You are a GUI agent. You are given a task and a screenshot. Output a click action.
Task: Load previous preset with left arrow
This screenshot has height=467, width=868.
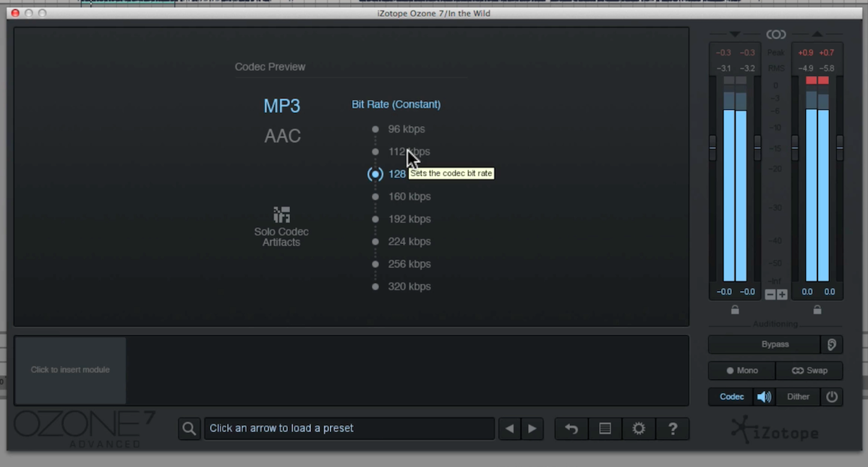pos(509,429)
